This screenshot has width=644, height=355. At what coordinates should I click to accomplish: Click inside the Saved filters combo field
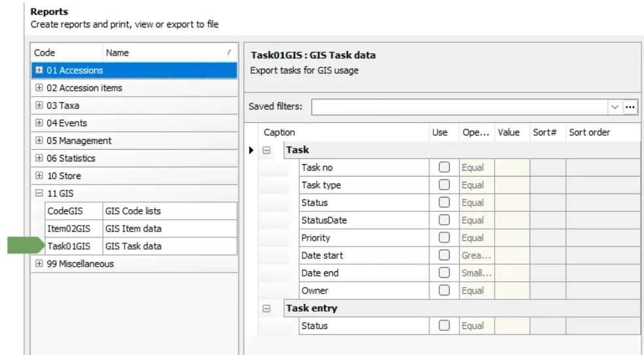coord(459,107)
